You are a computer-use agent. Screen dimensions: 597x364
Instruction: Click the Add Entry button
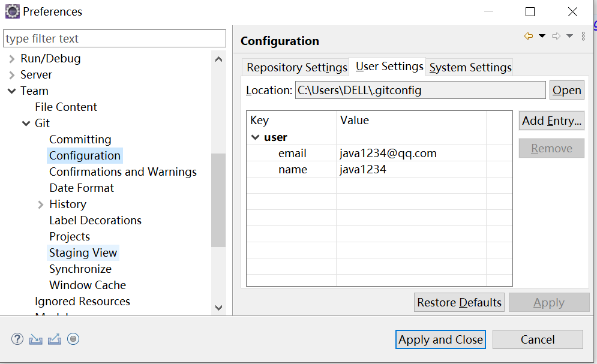coord(551,121)
